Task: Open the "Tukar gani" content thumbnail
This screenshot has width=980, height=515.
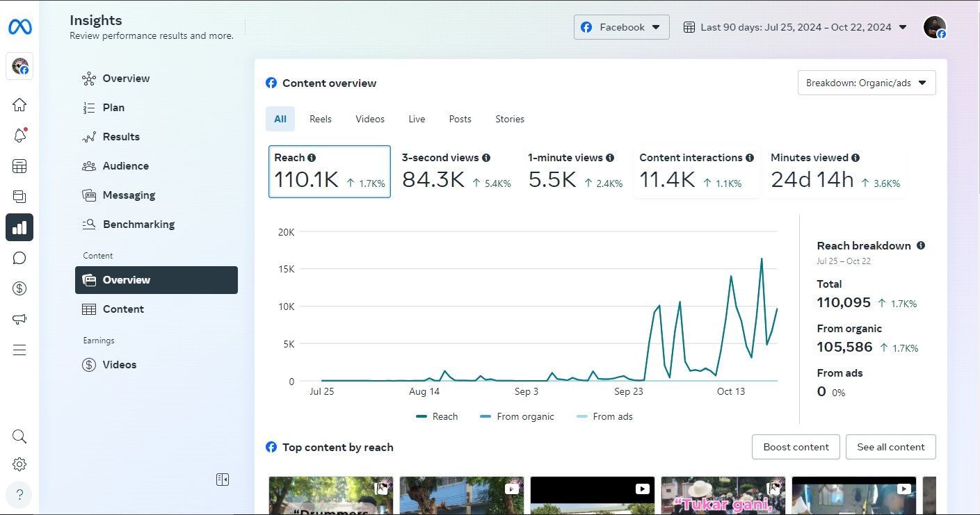Action: [x=723, y=496]
